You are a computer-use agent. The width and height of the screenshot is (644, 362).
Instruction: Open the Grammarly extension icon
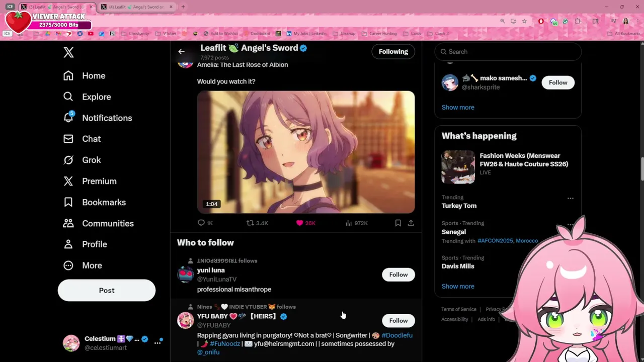[x=565, y=21]
